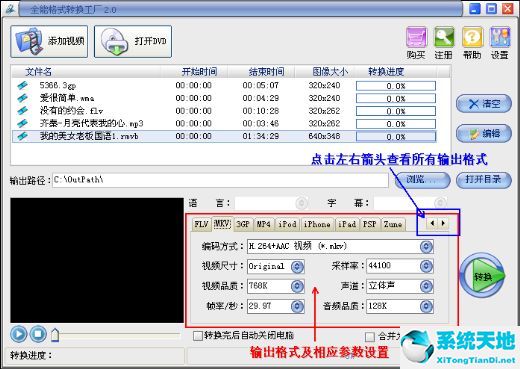
Task: Open the 采样率 sample rate dropdown
Action: [x=426, y=266]
